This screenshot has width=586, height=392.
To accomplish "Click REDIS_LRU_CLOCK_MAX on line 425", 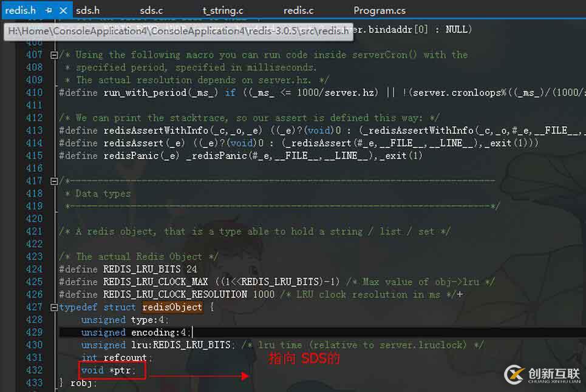I will click(155, 282).
